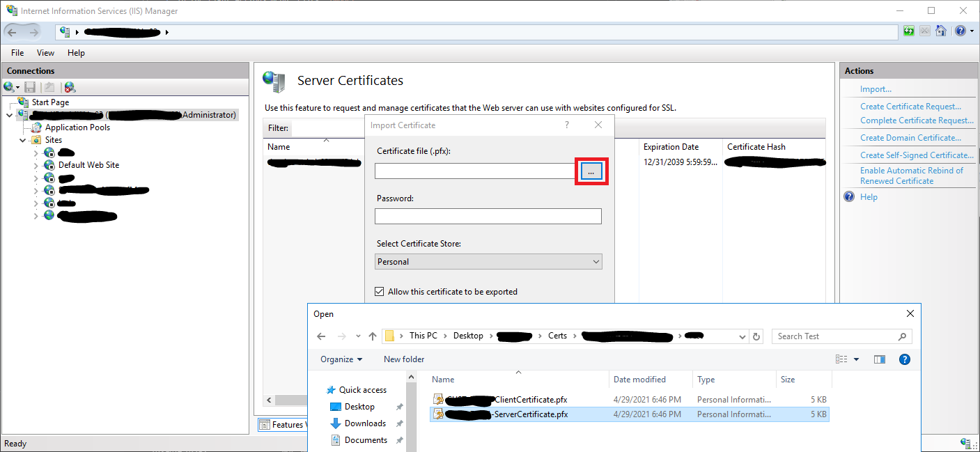Click the Date modified column header
The image size is (980, 452).
click(639, 380)
